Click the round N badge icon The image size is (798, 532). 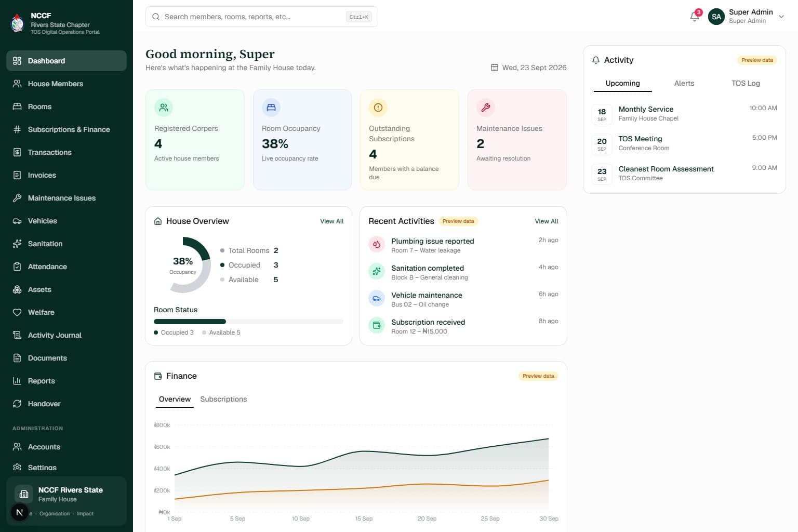tap(19, 513)
